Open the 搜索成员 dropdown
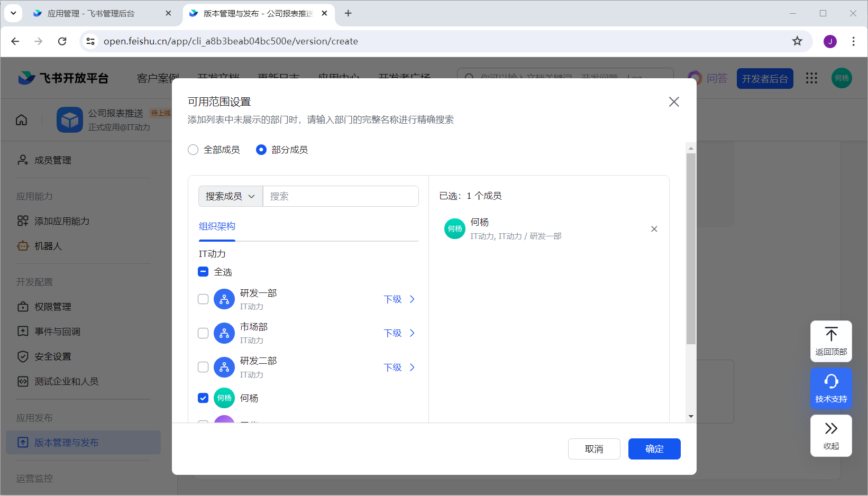 click(x=230, y=196)
